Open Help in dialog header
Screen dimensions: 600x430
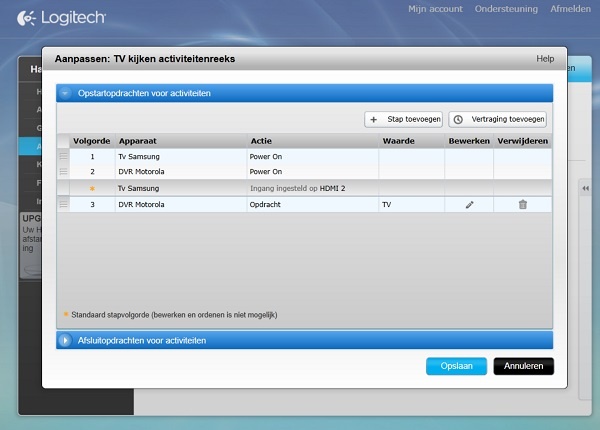[545, 59]
